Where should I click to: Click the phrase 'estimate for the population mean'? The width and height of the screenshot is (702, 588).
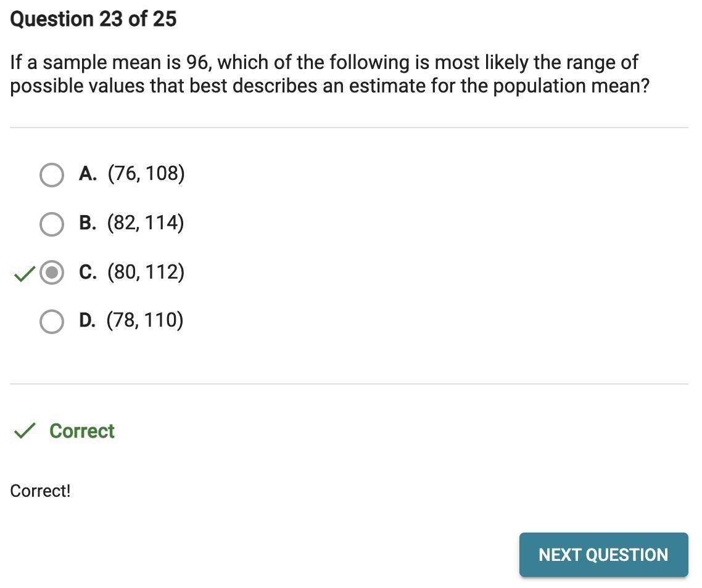click(x=467, y=86)
